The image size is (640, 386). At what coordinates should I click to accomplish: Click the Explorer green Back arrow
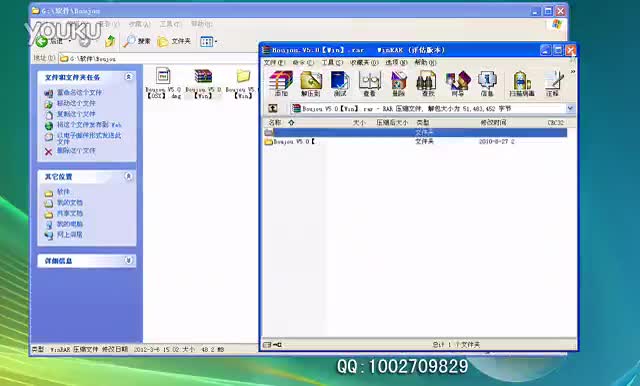coord(42,41)
